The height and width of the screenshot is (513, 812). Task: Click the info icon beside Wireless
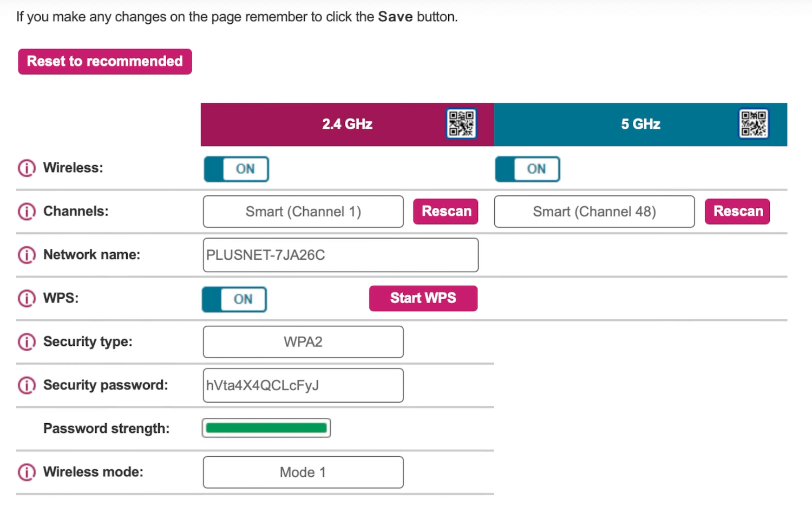27,168
